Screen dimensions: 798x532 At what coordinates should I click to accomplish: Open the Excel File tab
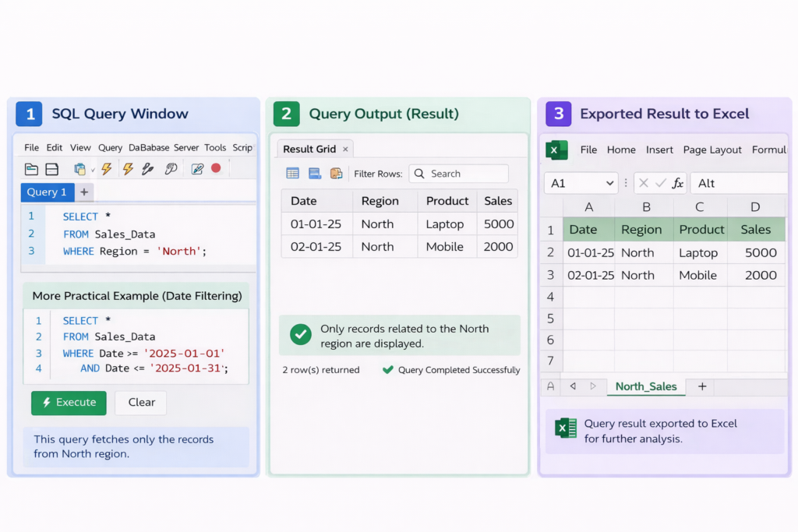click(588, 150)
